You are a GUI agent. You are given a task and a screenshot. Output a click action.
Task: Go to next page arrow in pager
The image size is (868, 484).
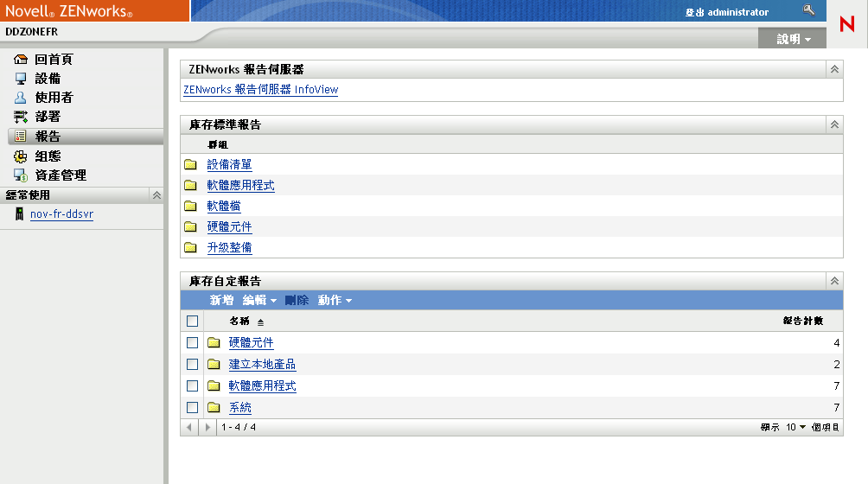pos(207,427)
